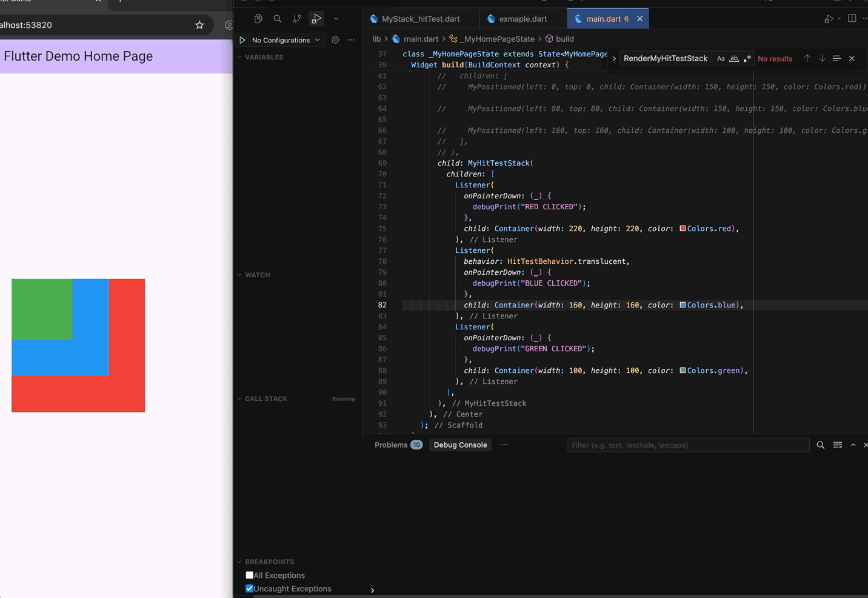Open panel more tabs ellipsis
This screenshot has height=598, width=868.
click(x=504, y=445)
